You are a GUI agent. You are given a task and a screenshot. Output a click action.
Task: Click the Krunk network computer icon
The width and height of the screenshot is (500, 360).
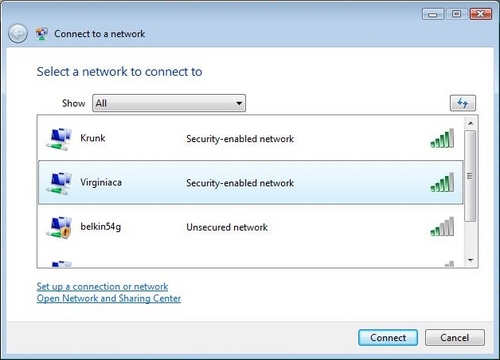[59, 139]
